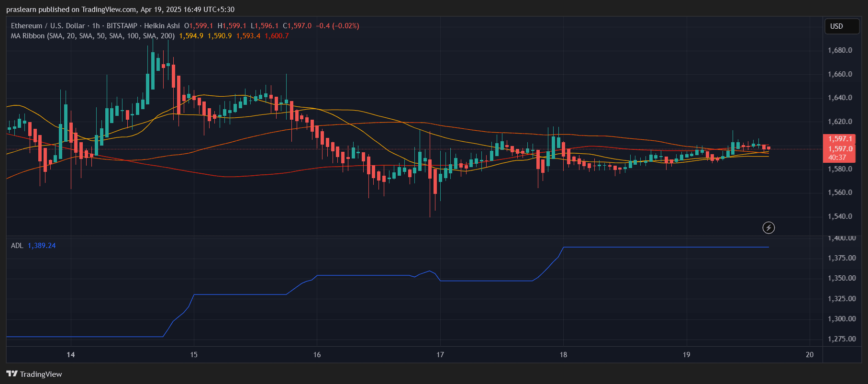868x384 pixels.
Task: Click the TradingView logo icon
Action: point(11,374)
